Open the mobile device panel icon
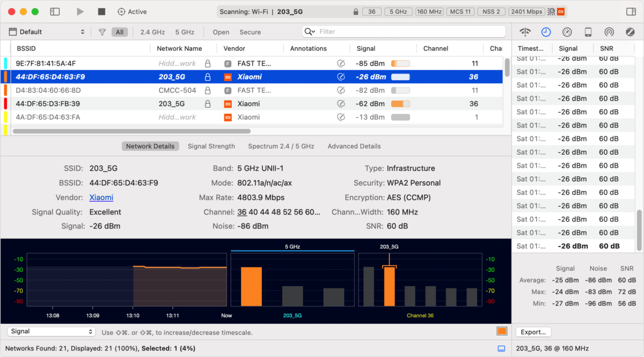644x357 pixels. 588,32
